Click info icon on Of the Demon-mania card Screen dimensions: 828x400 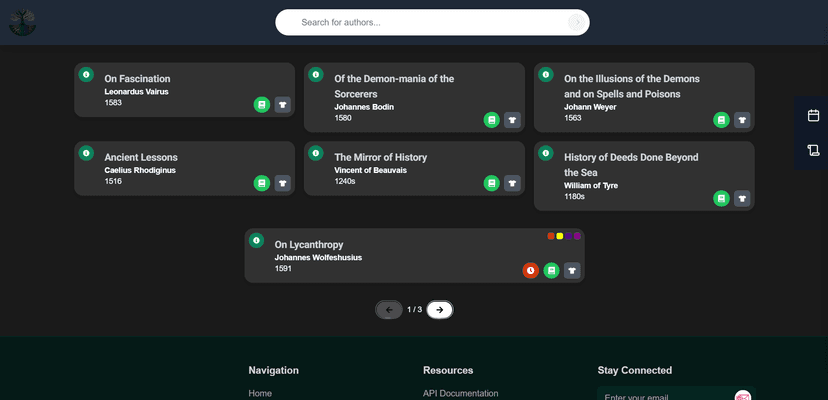click(316, 75)
